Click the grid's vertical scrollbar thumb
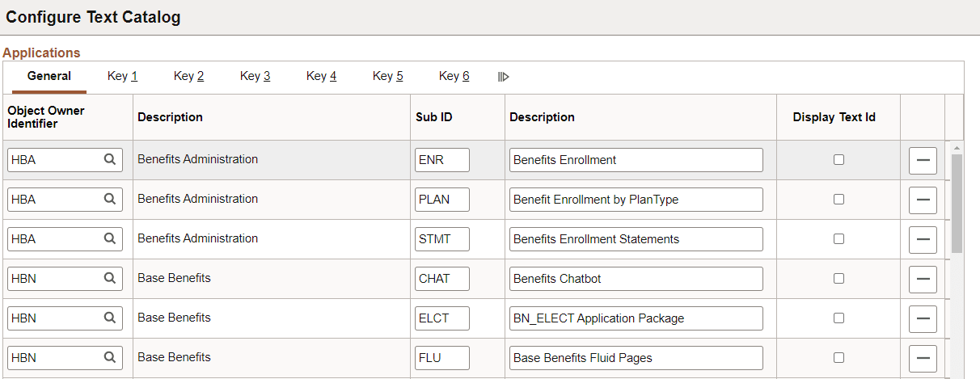Viewport: 980px width, 379px height. [x=957, y=202]
